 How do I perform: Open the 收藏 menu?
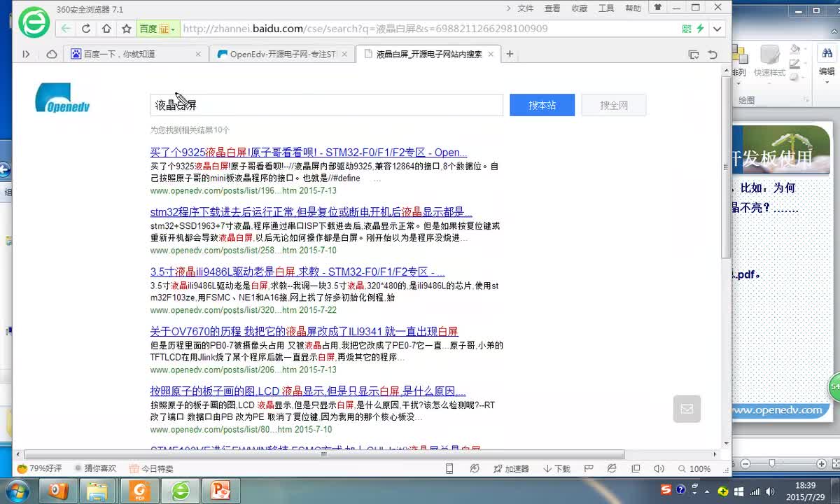580,8
